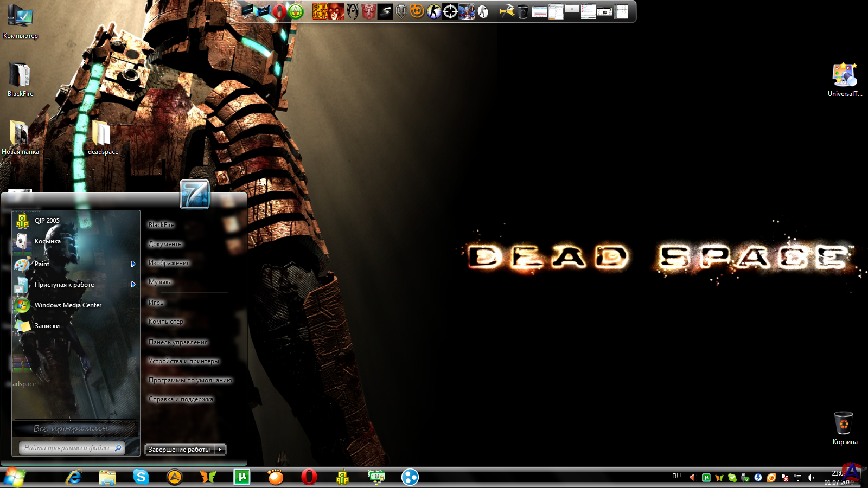Open the red Chinese-characters game icon
Image resolution: width=868 pixels, height=488 pixels.
[x=320, y=11]
